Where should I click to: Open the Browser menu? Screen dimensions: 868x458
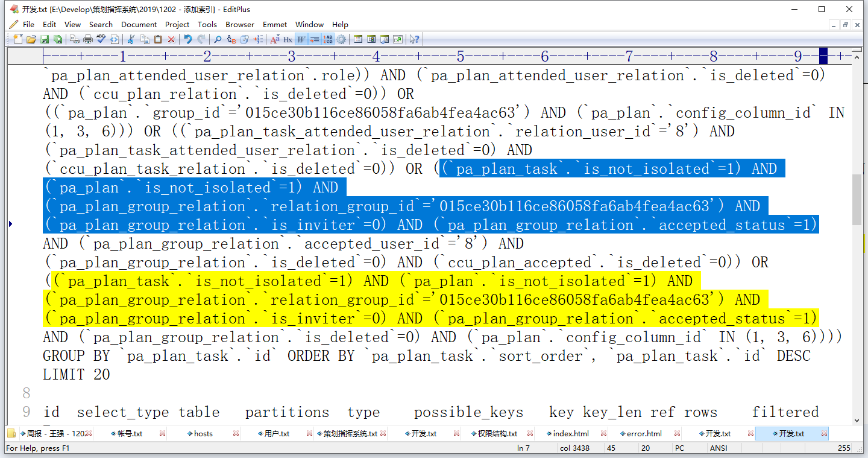click(240, 25)
